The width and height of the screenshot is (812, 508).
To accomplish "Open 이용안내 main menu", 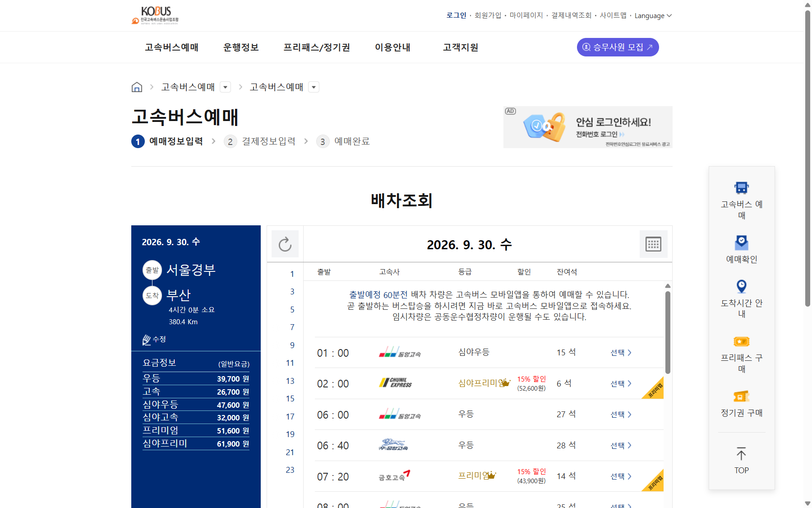I will tap(392, 47).
